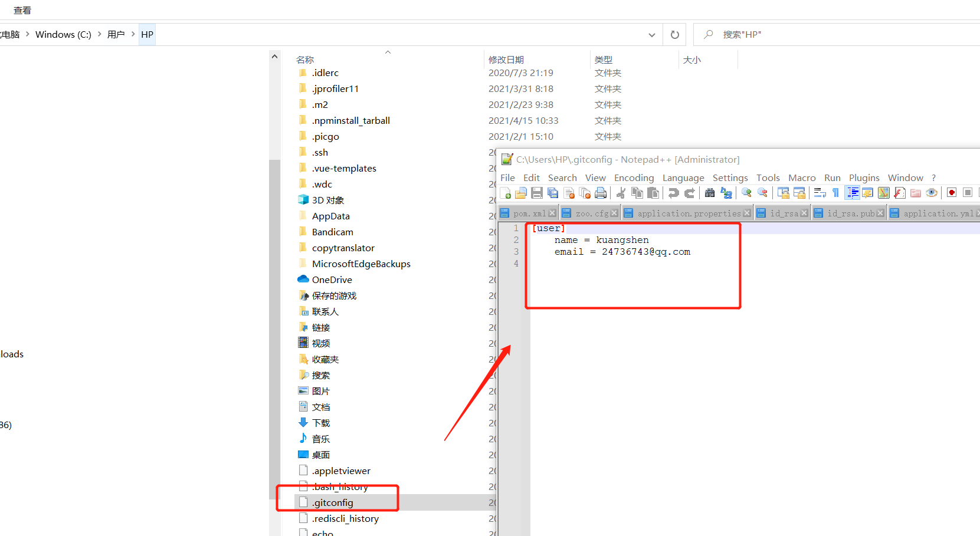This screenshot has width=980, height=536.
Task: Click the Zoom In magnifier icon
Action: (746, 193)
